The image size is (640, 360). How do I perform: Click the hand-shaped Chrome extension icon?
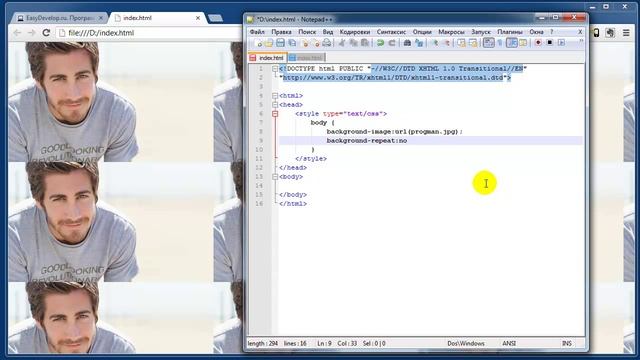tap(610, 33)
